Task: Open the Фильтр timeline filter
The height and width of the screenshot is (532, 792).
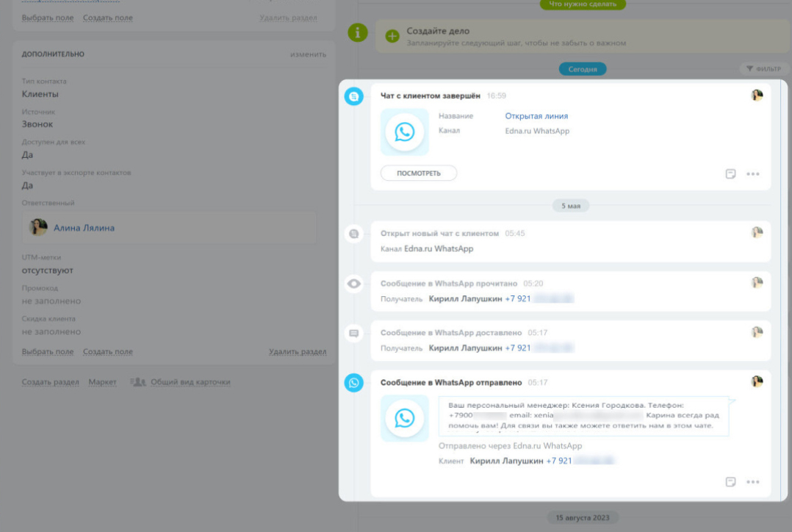Action: [x=764, y=69]
